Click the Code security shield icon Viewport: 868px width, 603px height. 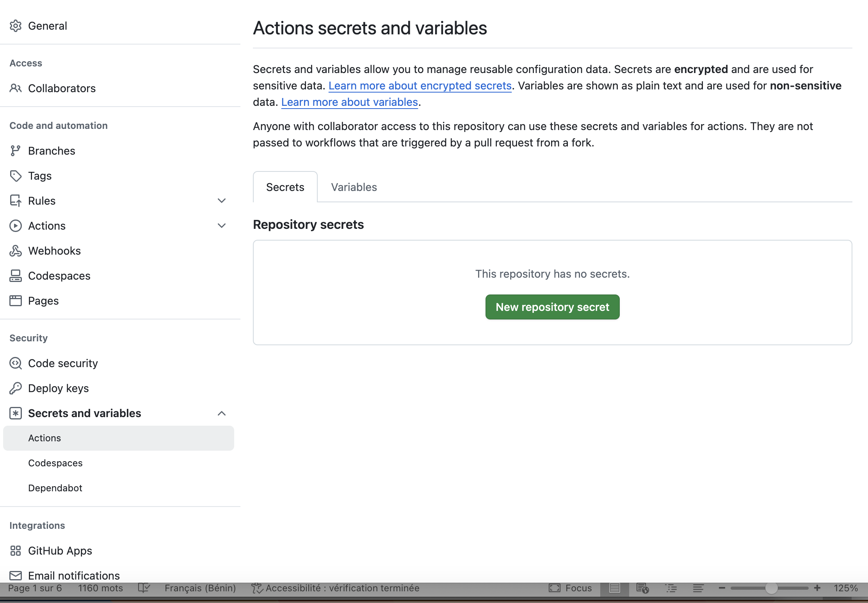pyautogui.click(x=15, y=363)
